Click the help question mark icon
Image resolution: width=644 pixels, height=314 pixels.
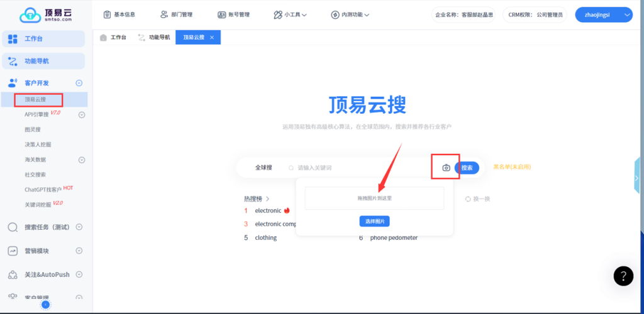(x=623, y=276)
